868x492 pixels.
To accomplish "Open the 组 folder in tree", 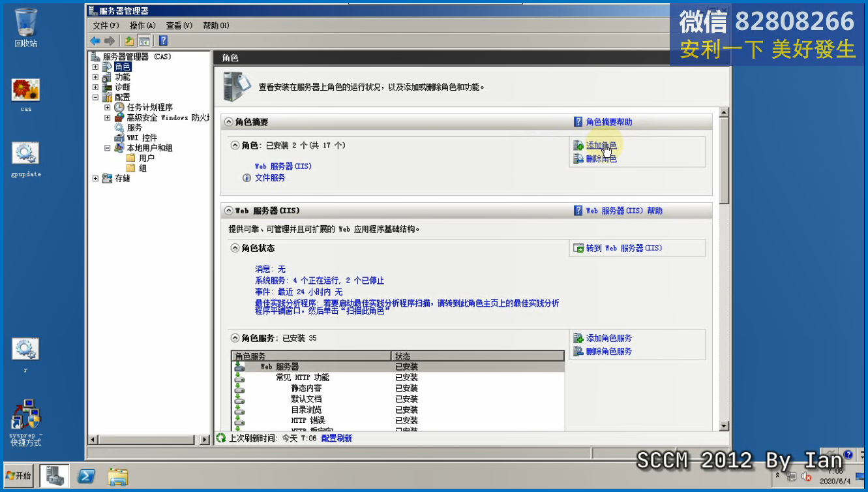I will pyautogui.click(x=143, y=168).
